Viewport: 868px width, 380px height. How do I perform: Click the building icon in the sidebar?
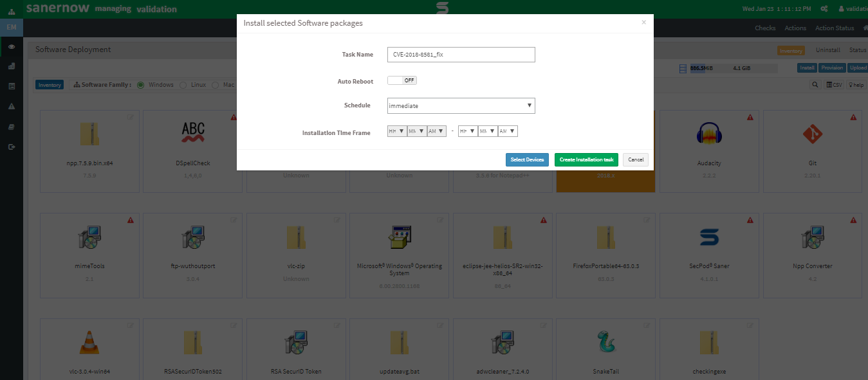[12, 66]
